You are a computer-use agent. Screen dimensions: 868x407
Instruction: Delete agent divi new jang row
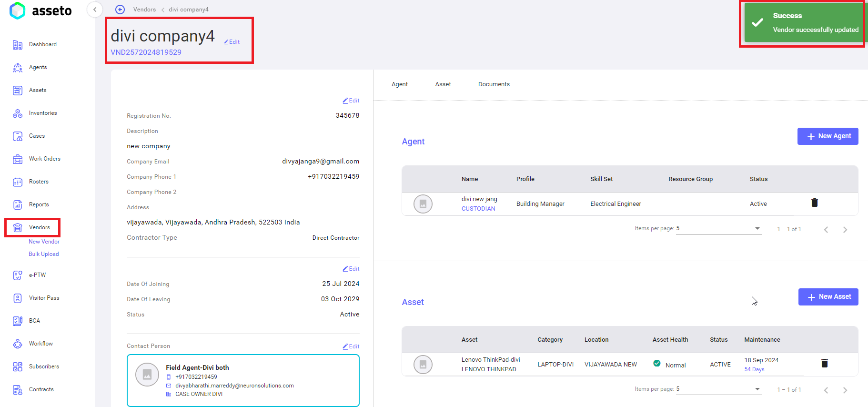[815, 203]
